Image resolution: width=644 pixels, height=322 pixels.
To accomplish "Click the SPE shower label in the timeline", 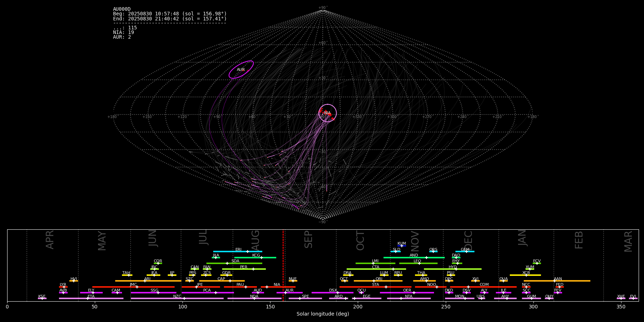I will pyautogui.click(x=306, y=297).
